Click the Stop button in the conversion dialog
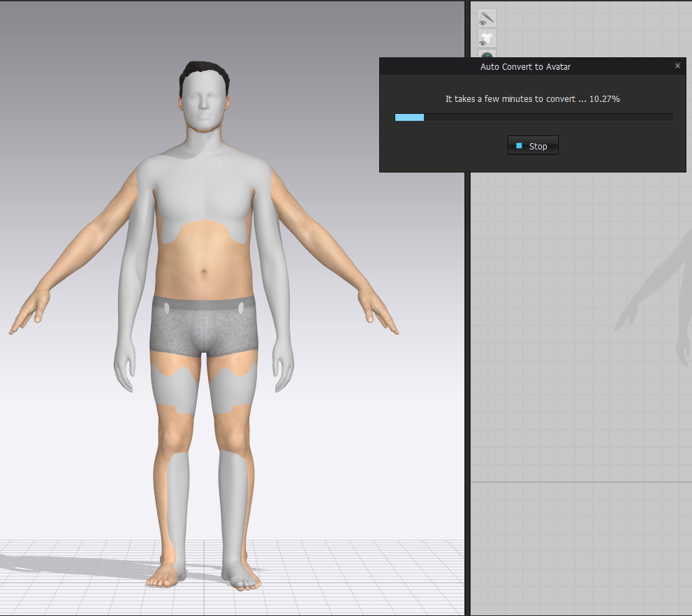 click(533, 146)
